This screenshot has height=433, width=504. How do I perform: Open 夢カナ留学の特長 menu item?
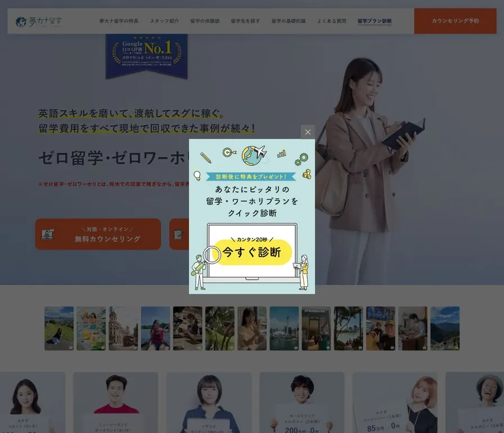tap(119, 21)
